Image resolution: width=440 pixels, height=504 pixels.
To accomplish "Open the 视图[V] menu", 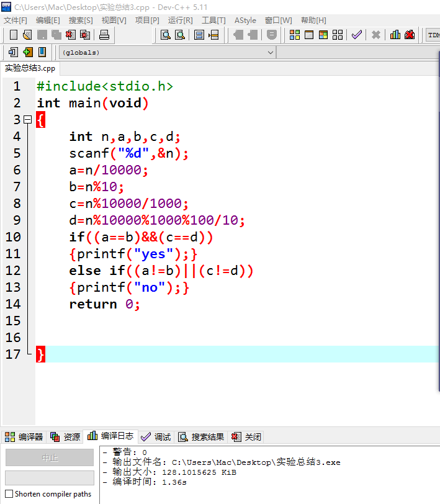I will pos(114,20).
